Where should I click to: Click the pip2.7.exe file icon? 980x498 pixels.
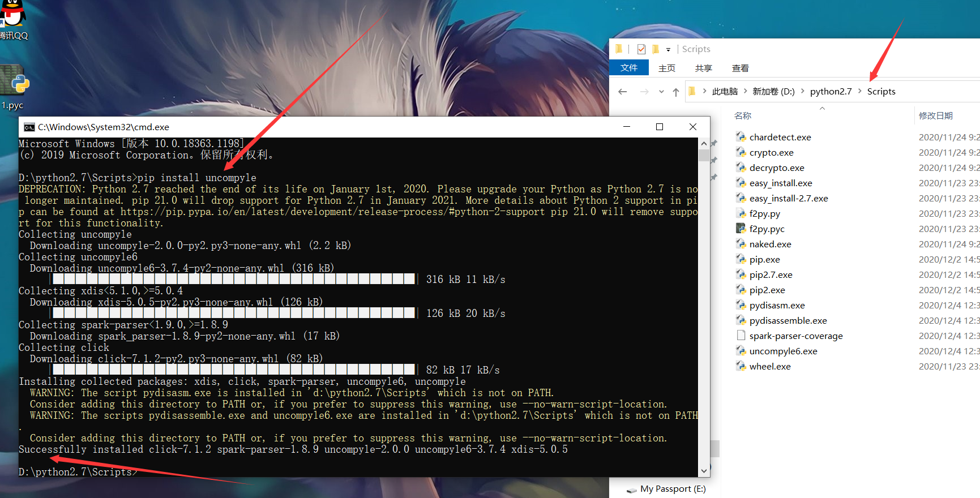[741, 274]
